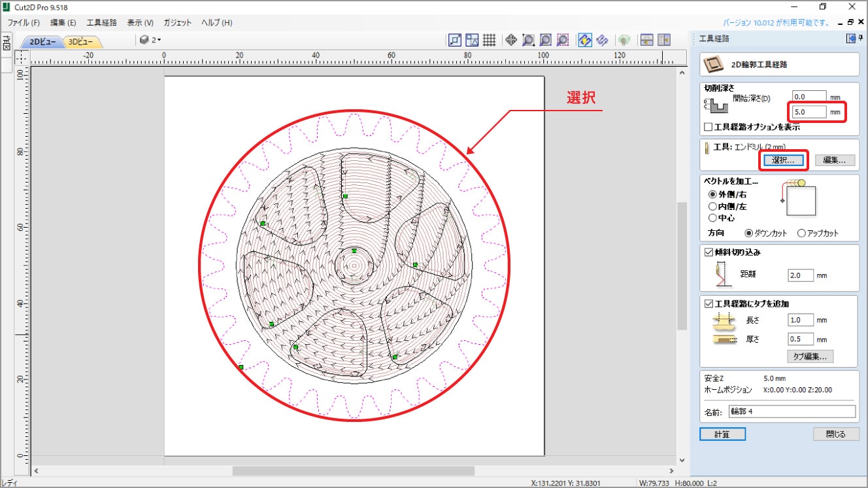
Task: Toggle the 2D toolpath preview icon
Action: (x=585, y=40)
